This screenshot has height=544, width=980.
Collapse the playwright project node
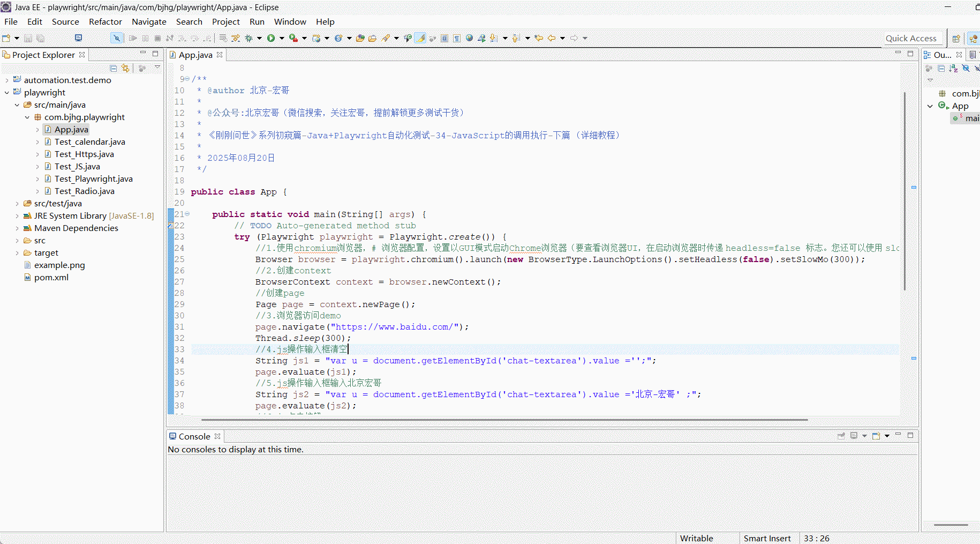[7, 93]
